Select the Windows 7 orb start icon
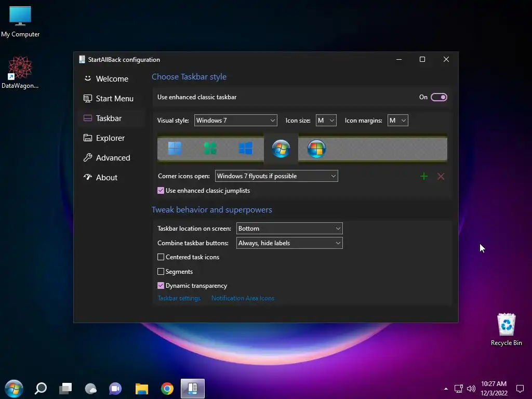The image size is (532, 399). pos(281,149)
